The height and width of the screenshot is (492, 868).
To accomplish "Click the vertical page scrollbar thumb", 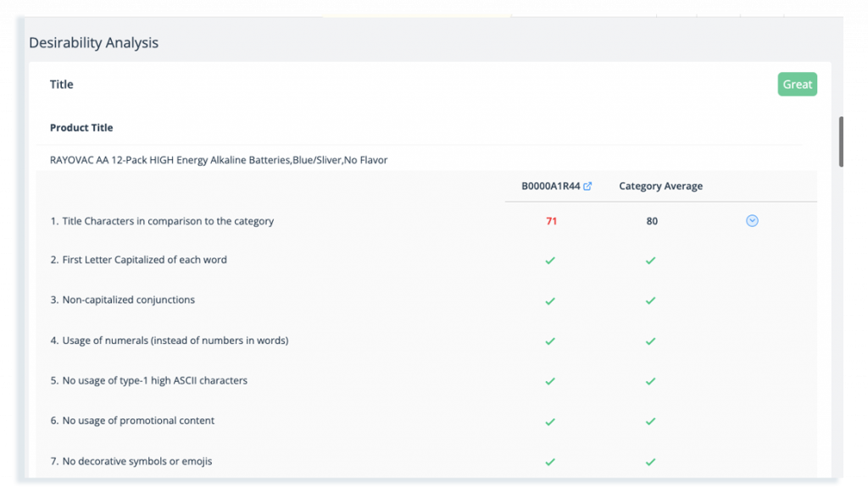I will (x=841, y=141).
